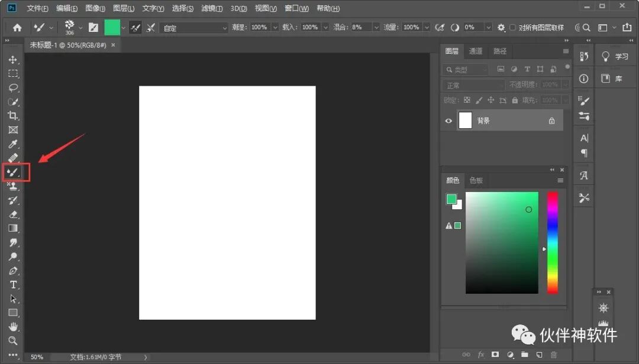Enable the 对所有图层取样 checkbox

[512, 27]
